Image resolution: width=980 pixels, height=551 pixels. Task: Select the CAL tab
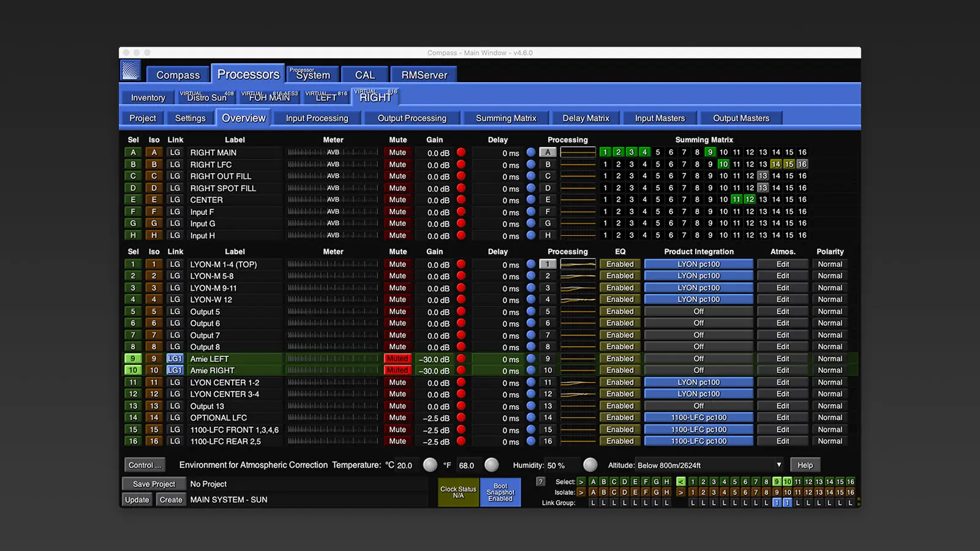pos(364,74)
